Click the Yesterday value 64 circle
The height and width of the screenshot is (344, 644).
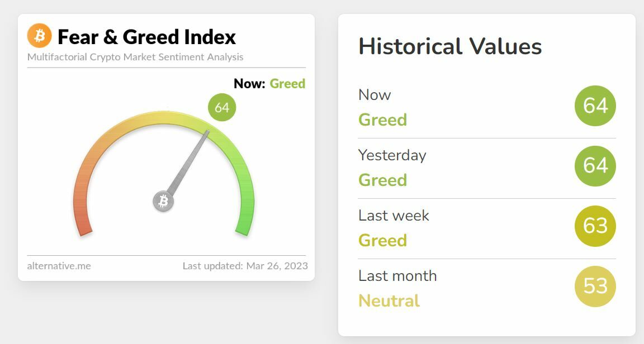(595, 166)
